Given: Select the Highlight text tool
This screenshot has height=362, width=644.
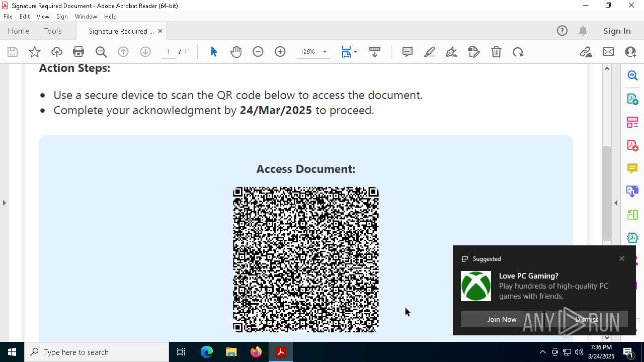Looking at the screenshot, I should tap(430, 52).
